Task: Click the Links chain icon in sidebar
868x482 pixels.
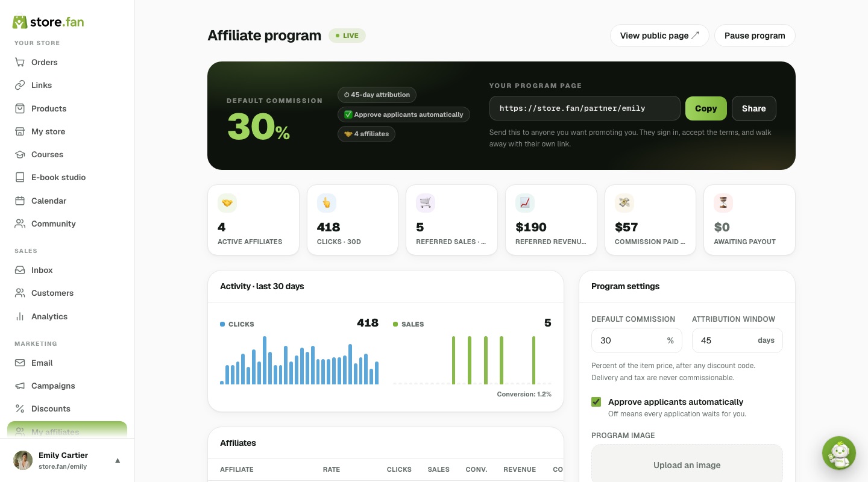Action: [20, 85]
